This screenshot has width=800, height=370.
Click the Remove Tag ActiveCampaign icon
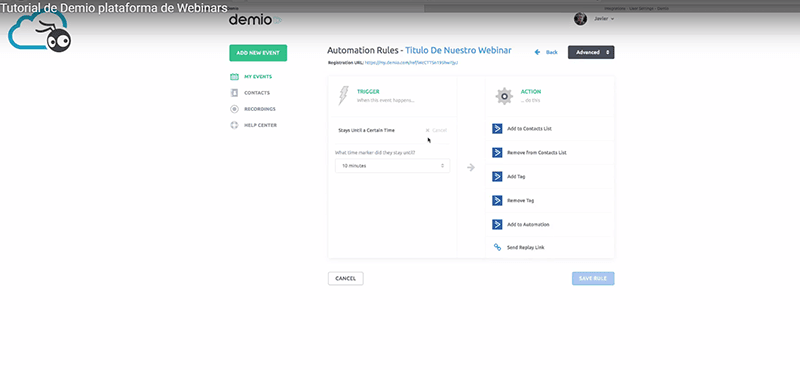click(497, 201)
